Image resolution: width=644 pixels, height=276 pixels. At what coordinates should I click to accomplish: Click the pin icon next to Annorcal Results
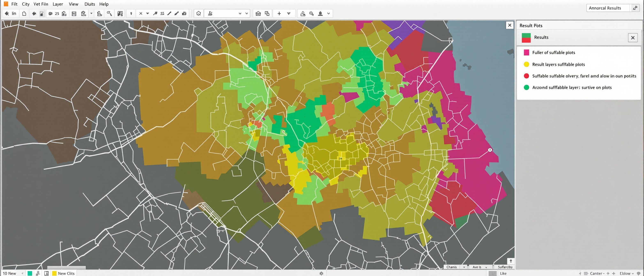635,8
